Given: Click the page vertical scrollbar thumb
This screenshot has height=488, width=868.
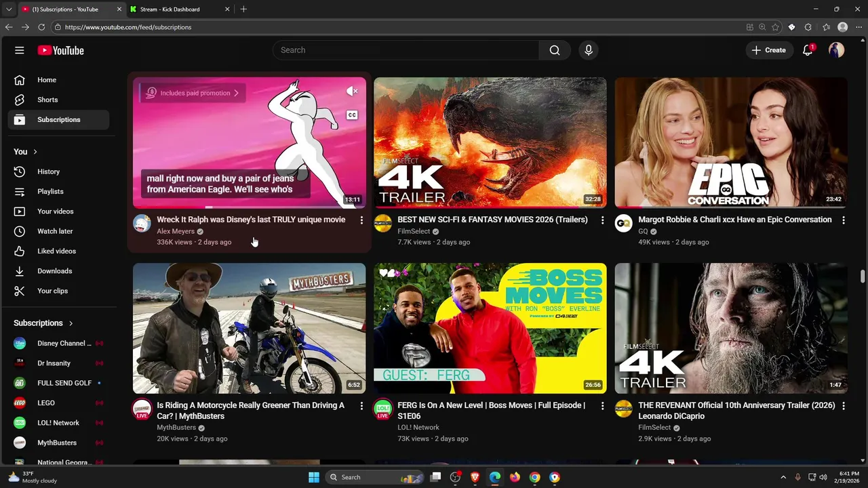Looking at the screenshot, I should click(x=863, y=277).
